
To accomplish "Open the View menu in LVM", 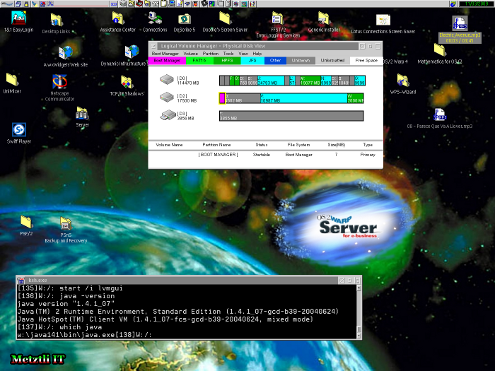I will 243,53.
